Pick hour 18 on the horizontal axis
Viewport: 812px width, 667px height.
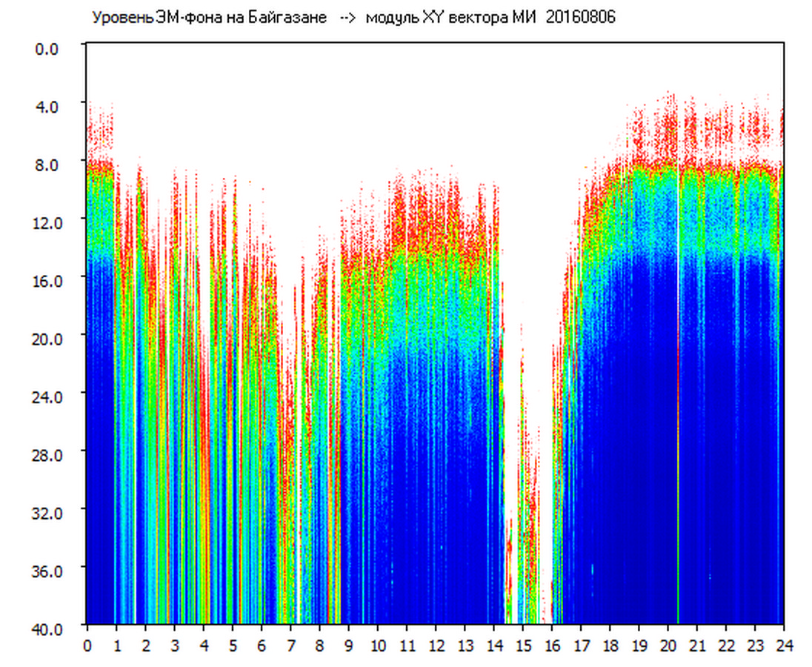(x=610, y=646)
